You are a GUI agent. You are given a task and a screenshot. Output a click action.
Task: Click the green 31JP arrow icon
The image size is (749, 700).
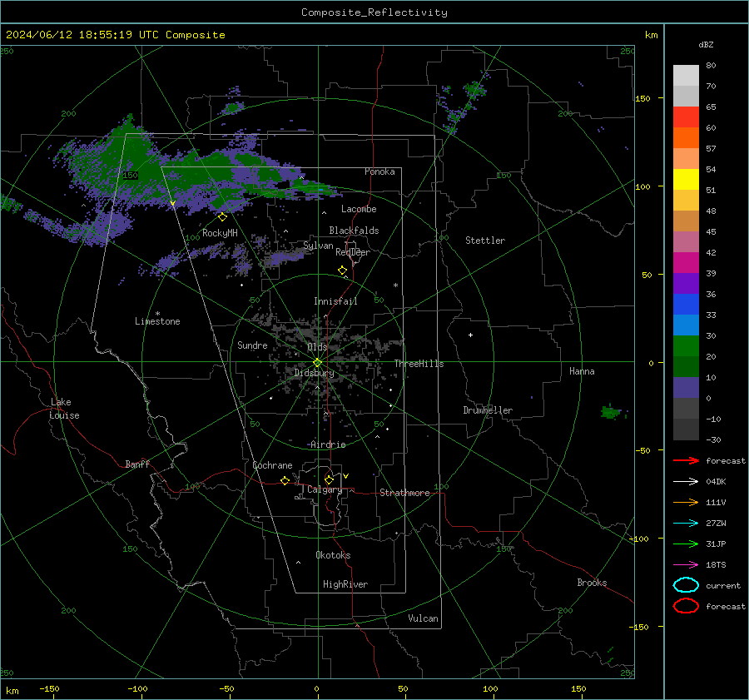686,544
